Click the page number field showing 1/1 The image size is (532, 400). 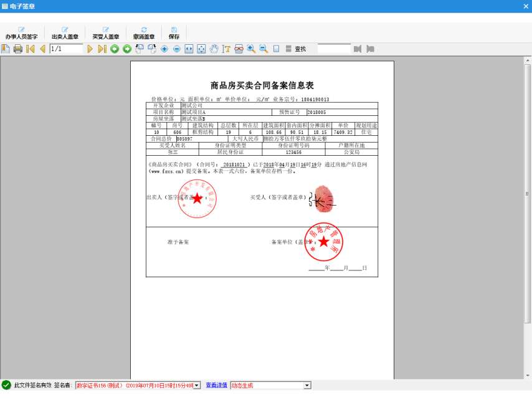coord(65,49)
